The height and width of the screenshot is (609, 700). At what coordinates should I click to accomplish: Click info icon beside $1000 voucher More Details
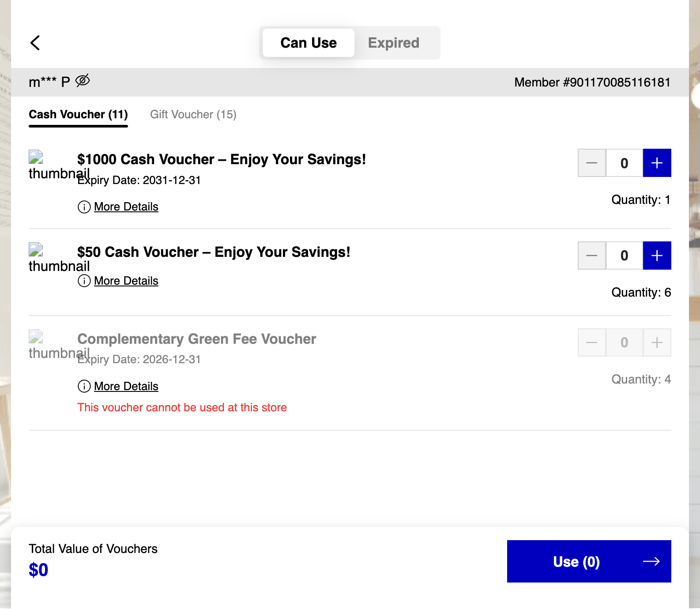pyautogui.click(x=84, y=207)
